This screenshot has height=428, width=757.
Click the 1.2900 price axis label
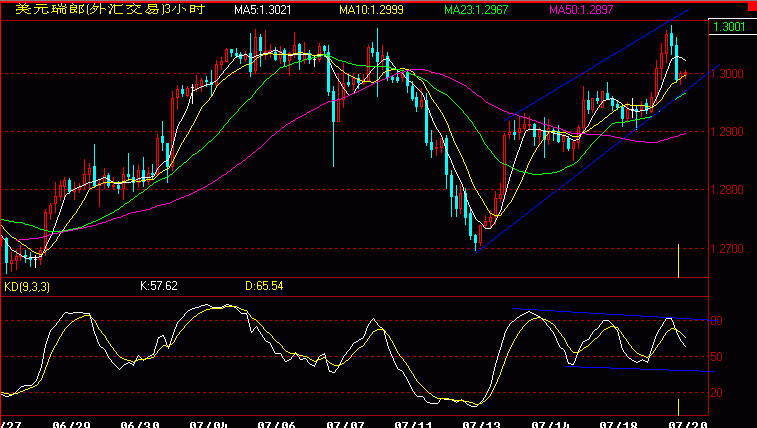727,132
